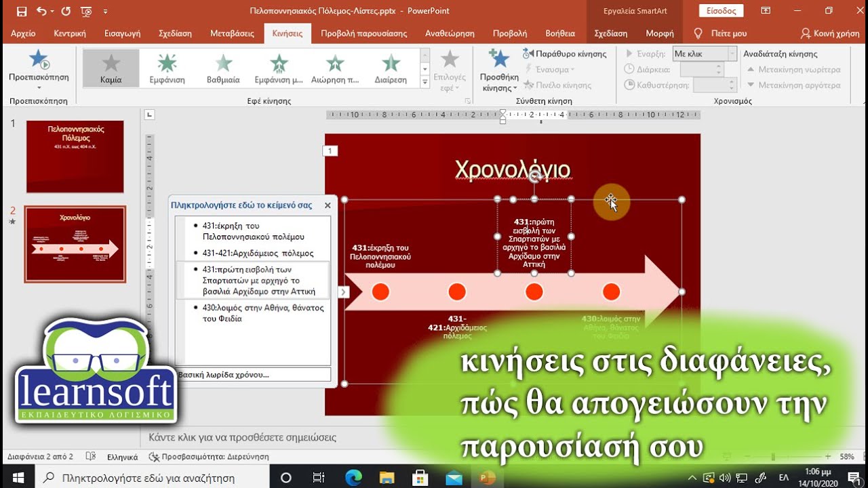
Task: Switch to the Κεντρική home tab
Action: (70, 33)
